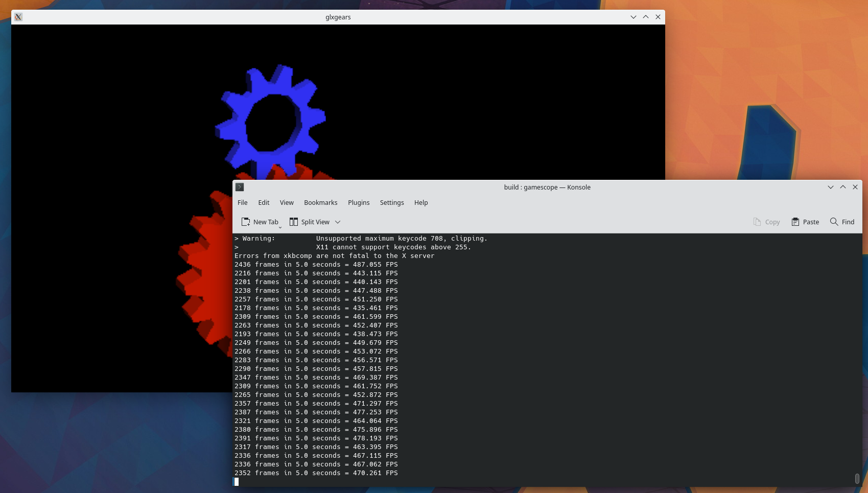Open Find with the magnifier icon
868x493 pixels.
(x=832, y=222)
